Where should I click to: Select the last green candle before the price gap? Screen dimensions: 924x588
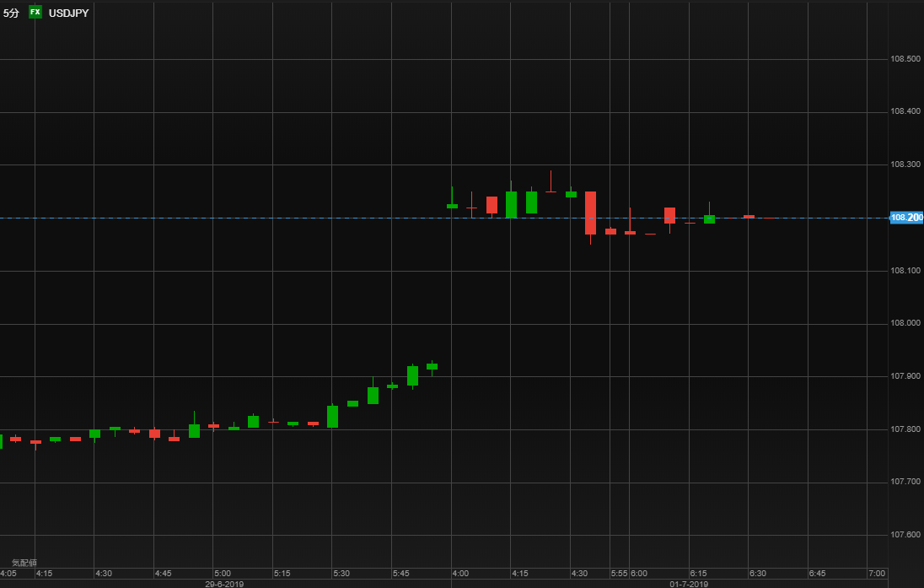click(x=432, y=366)
